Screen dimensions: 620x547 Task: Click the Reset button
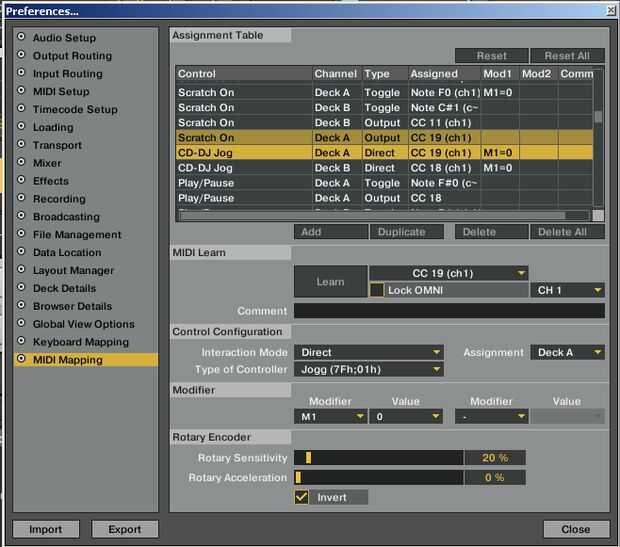point(491,56)
